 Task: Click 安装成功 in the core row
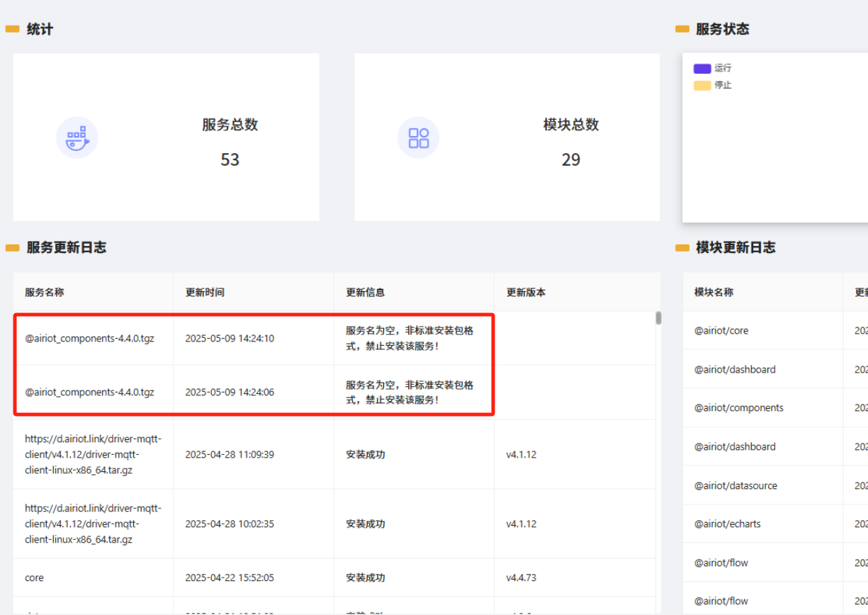click(366, 577)
